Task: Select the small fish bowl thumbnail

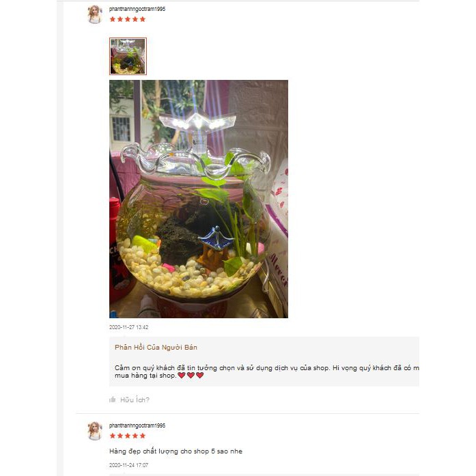Action: coord(128,56)
